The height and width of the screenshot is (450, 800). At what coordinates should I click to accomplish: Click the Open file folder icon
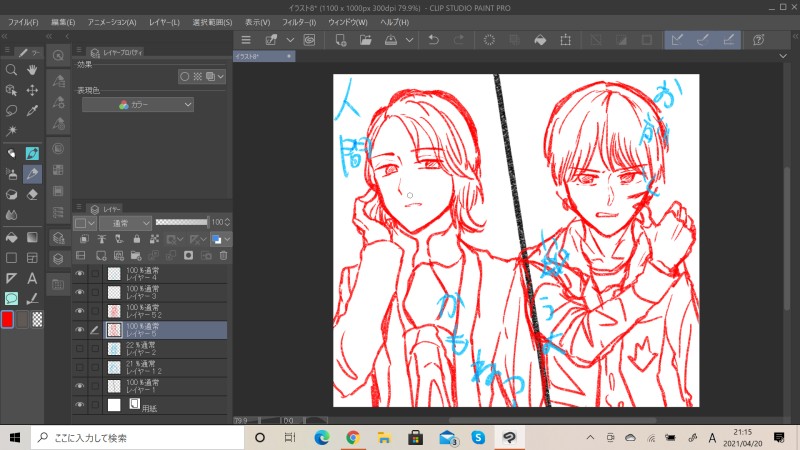click(365, 40)
